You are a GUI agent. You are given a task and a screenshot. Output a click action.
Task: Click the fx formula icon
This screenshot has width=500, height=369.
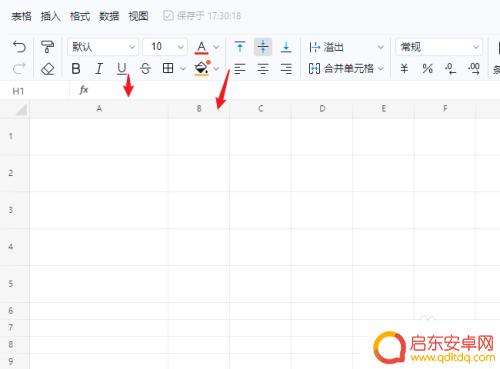[84, 90]
